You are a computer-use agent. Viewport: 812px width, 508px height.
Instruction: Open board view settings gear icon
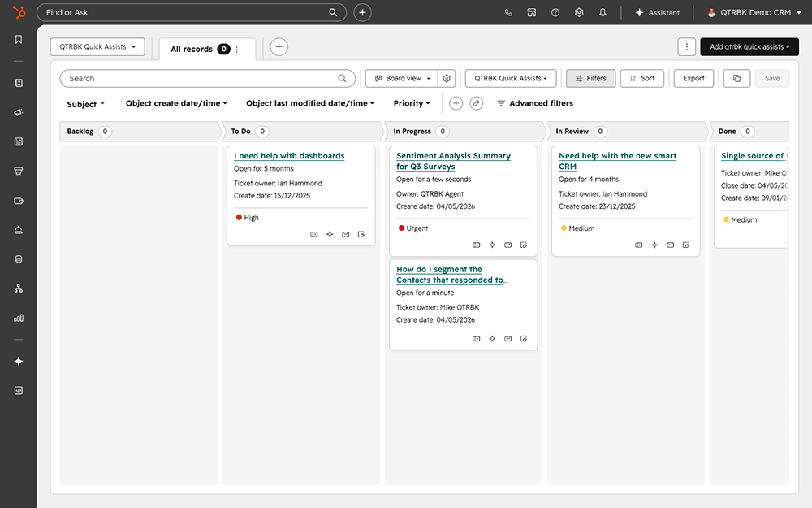coord(447,78)
